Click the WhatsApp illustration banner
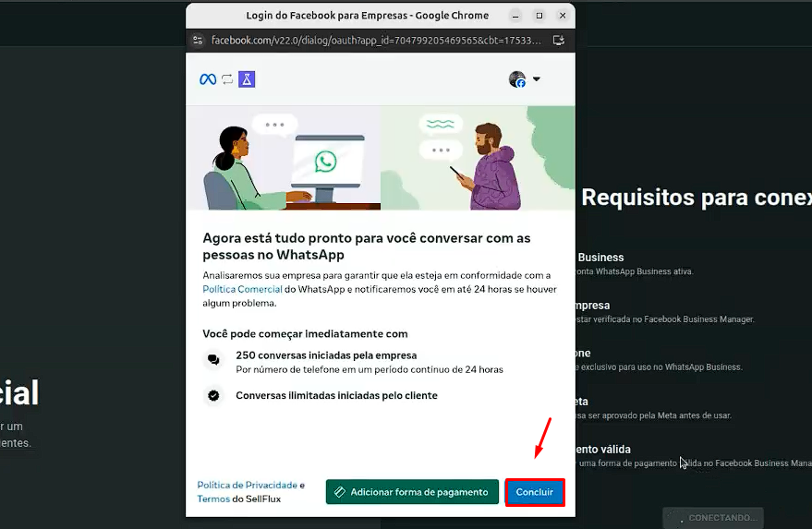812x529 pixels. click(380, 158)
